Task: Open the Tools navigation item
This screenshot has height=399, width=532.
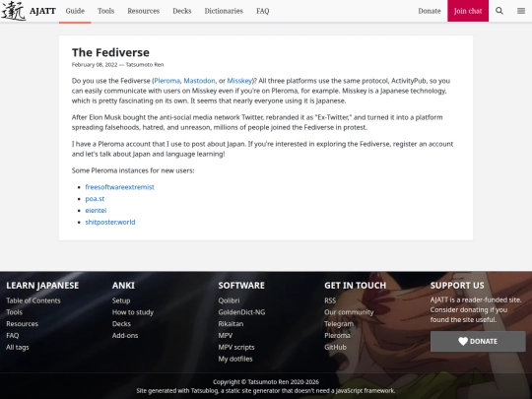Action: pos(105,11)
